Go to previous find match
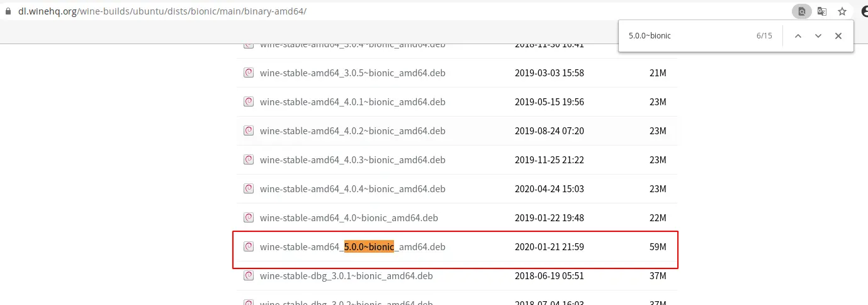This screenshot has height=305, width=868. pos(798,36)
